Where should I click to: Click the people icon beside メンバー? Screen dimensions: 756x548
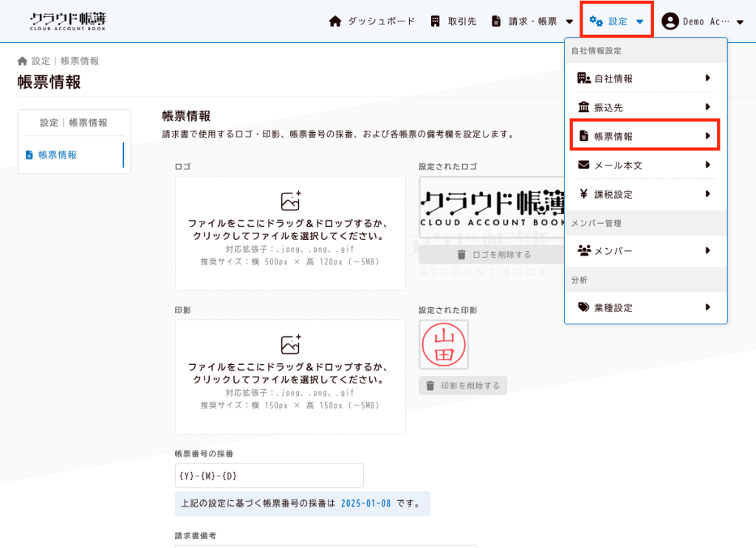583,251
